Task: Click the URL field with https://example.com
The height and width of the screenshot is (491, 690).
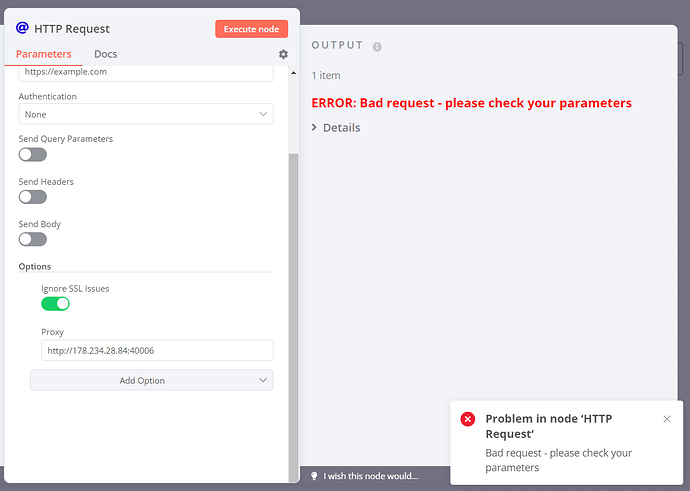Action: click(x=146, y=73)
